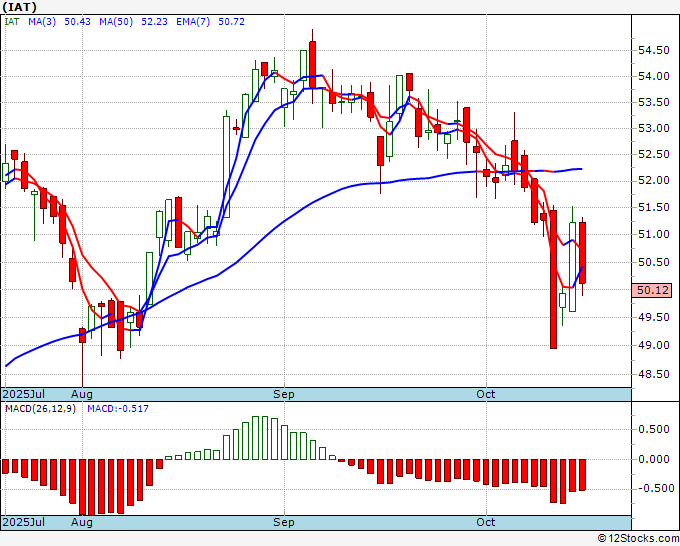680x546 pixels.
Task: Click the 2025Jul label on MACD axis
Action: pos(24,522)
